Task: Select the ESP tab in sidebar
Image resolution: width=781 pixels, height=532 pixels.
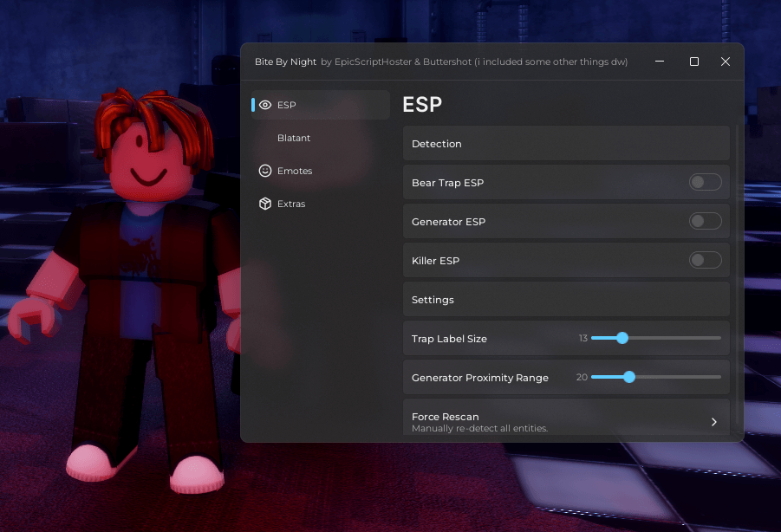Action: [x=320, y=105]
